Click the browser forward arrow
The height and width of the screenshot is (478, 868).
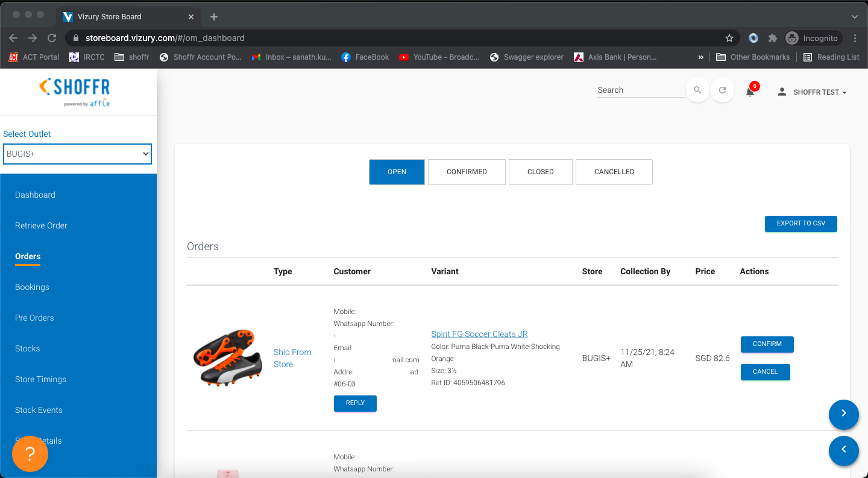(x=33, y=38)
